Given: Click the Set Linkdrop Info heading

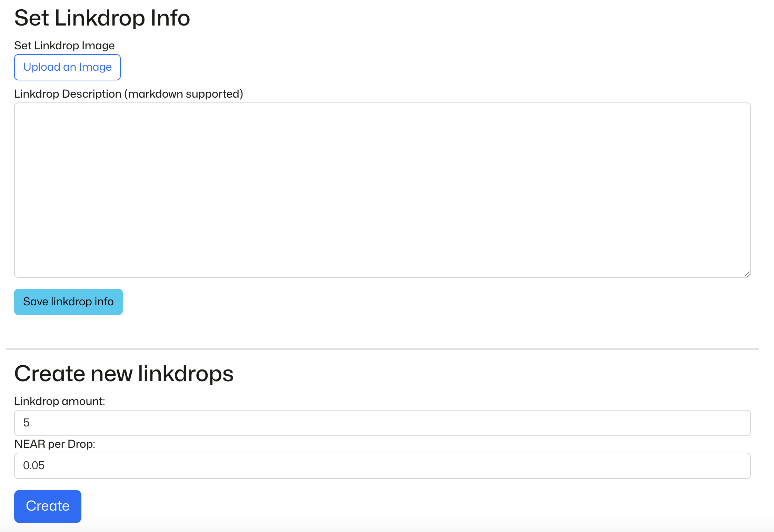Looking at the screenshot, I should pos(102,18).
